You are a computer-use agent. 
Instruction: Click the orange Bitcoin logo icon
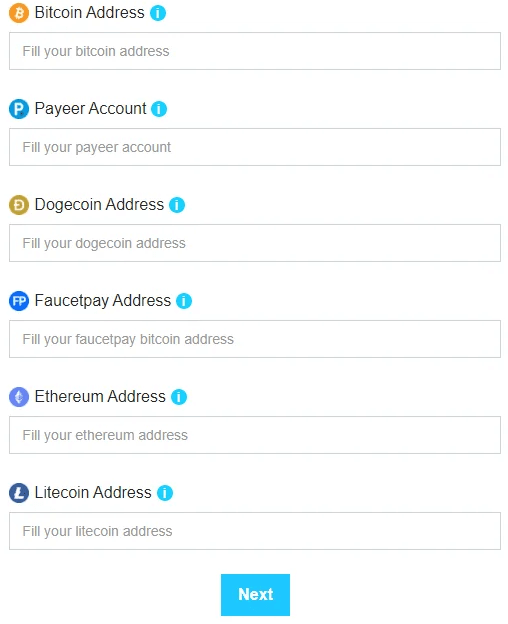[19, 13]
